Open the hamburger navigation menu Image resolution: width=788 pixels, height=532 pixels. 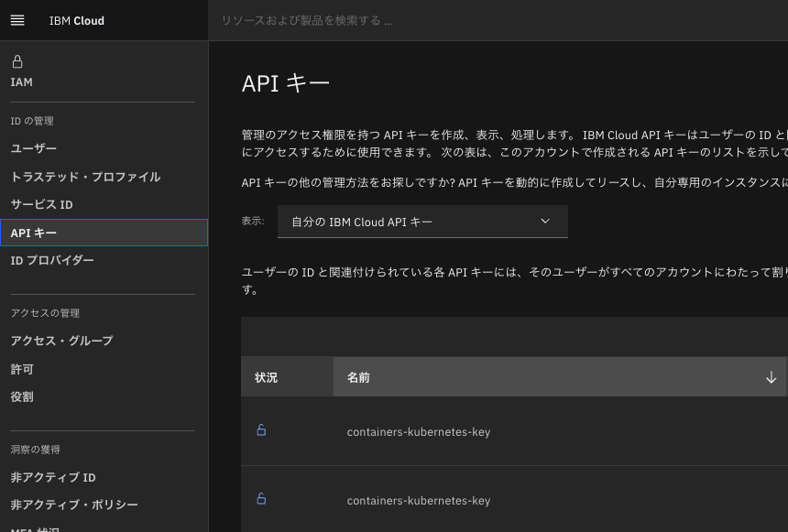click(17, 20)
